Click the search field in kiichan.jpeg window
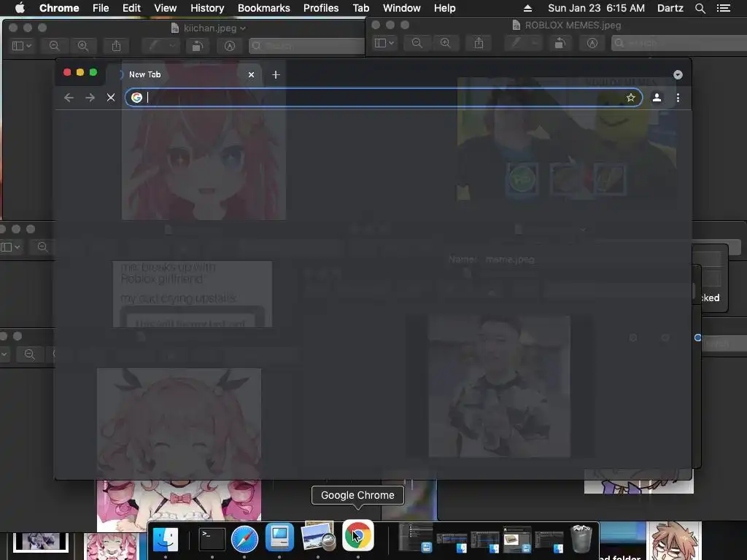This screenshot has height=560, width=747. pos(307,46)
